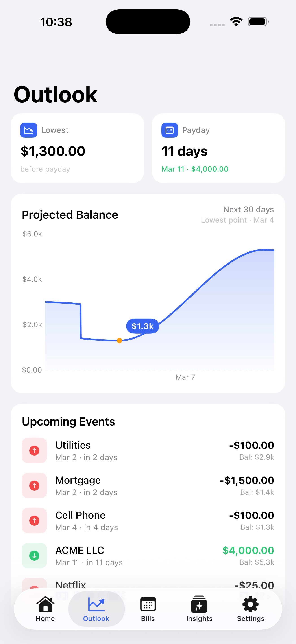
Task: Tap the Lowest balance chart icon
Action: (x=29, y=130)
